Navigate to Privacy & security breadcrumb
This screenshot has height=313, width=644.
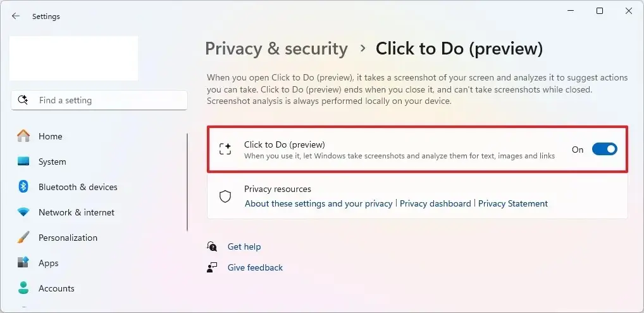pyautogui.click(x=276, y=49)
